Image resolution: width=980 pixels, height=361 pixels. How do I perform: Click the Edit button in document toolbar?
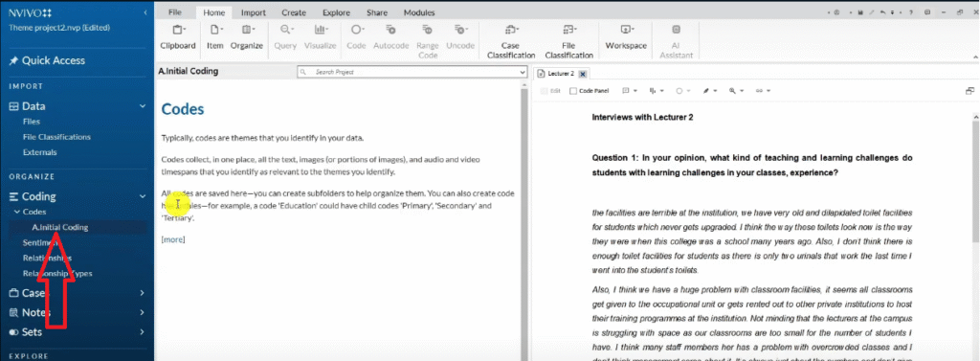pos(550,91)
